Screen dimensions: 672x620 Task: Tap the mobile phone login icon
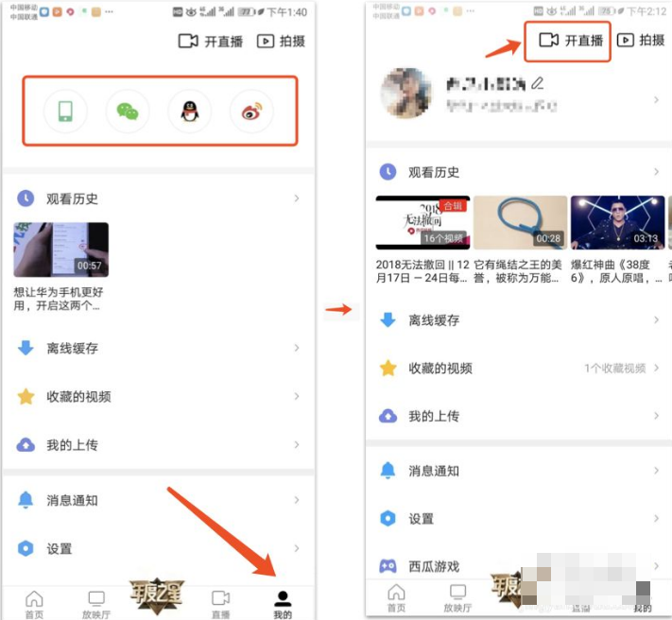65,112
